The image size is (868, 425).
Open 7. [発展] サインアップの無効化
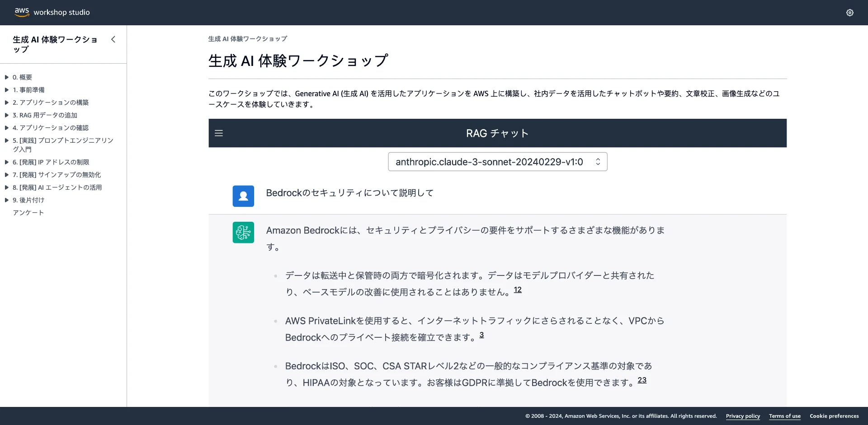pos(57,175)
